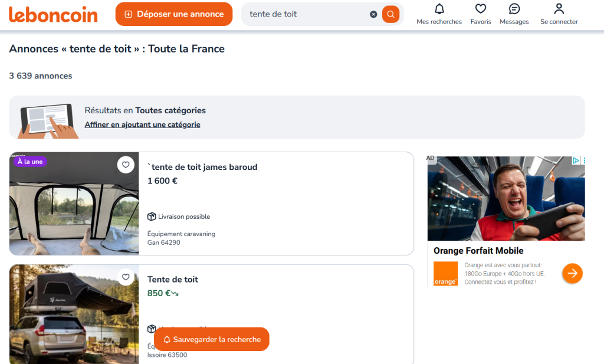Click the Orange ad arrow button
This screenshot has width=604, height=364.
point(572,273)
